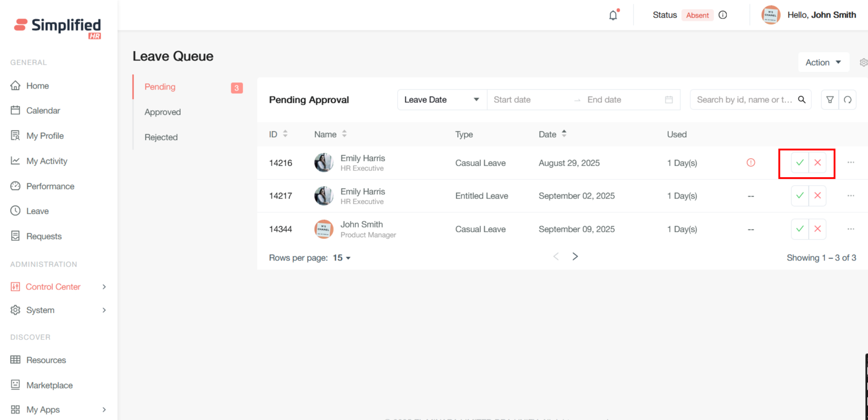Viewport: 868px width, 420px height.
Task: Open Calendar from the sidebar
Action: click(x=43, y=110)
